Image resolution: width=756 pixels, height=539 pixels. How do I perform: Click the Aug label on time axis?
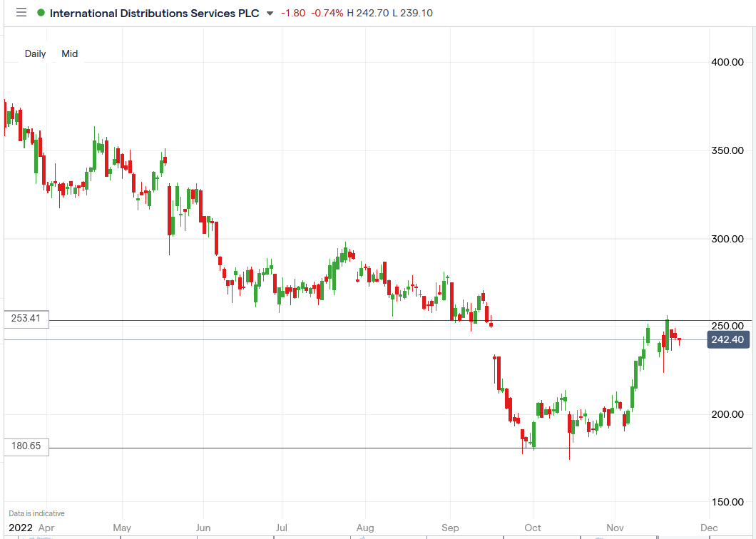tap(365, 528)
